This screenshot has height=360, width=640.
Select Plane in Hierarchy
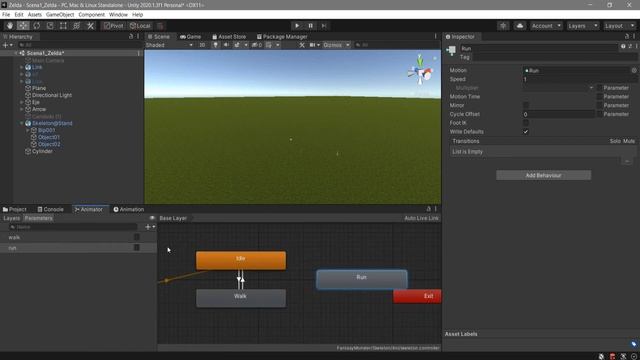(39, 88)
